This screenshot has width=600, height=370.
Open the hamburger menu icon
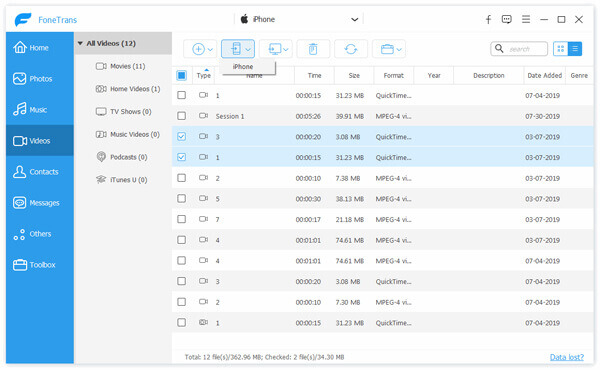pyautogui.click(x=526, y=19)
